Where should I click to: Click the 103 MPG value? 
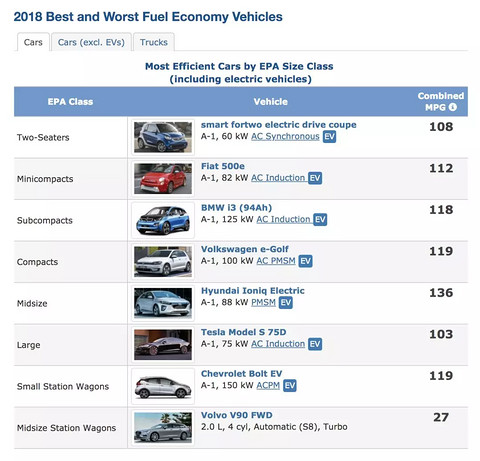pos(441,334)
